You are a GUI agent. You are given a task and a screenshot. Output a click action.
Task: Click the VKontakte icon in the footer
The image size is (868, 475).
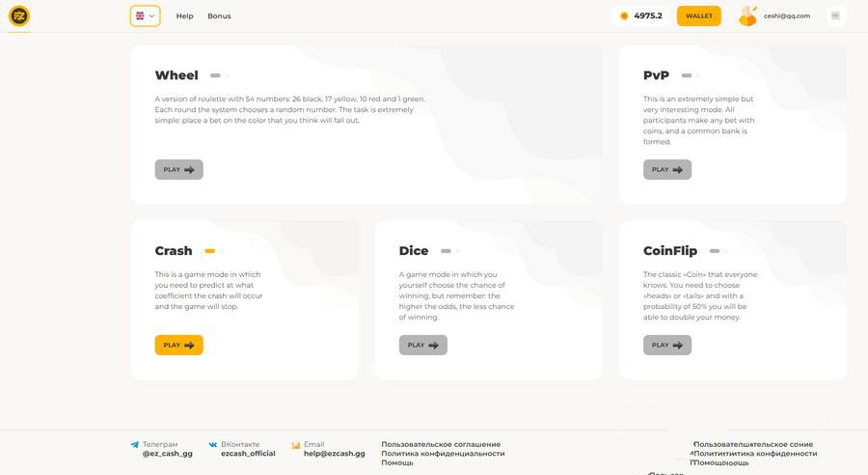coord(213,445)
